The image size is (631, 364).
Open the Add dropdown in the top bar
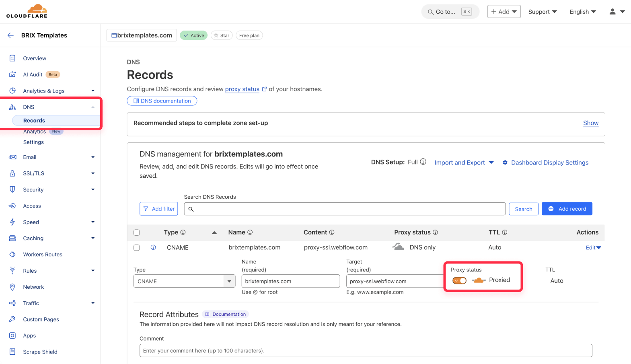[504, 12]
